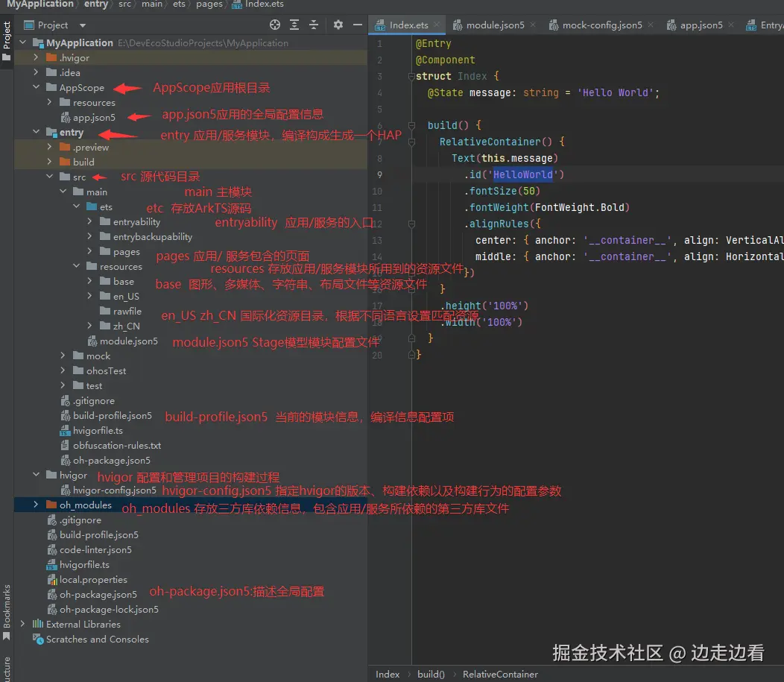Image resolution: width=784 pixels, height=682 pixels.
Task: Collapse the AppScope folder
Action: [36, 87]
